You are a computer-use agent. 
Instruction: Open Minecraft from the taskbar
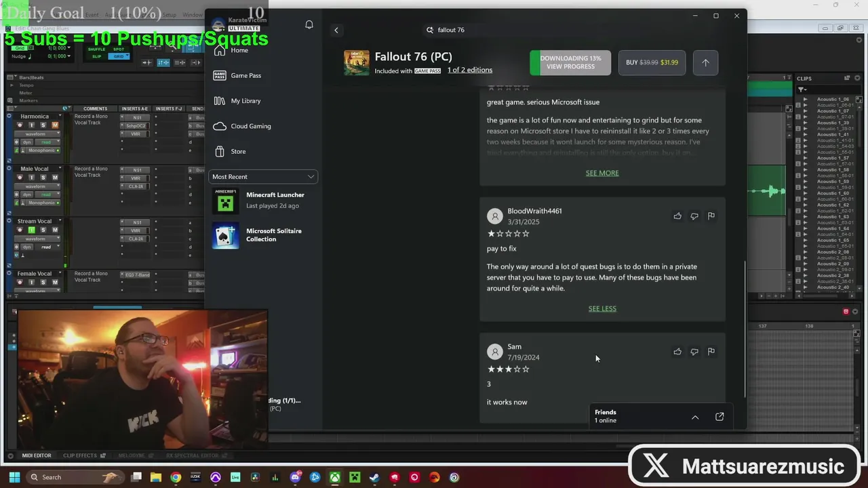point(355,477)
